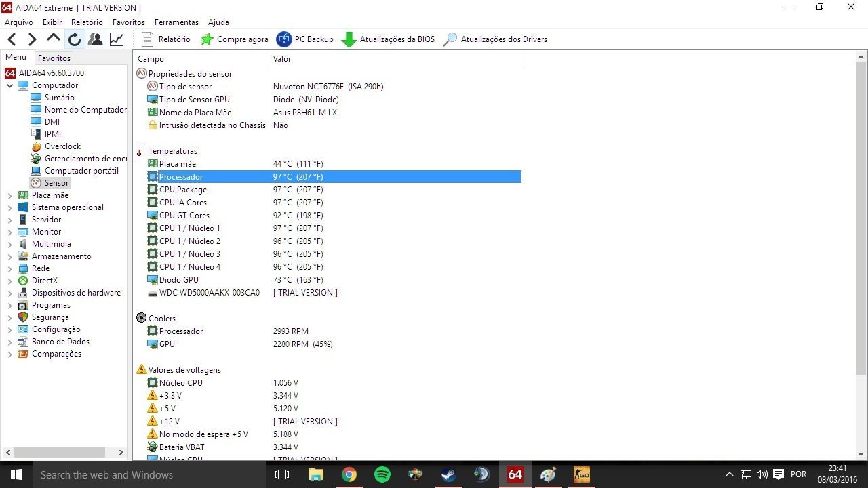Click the taskbar search box
This screenshot has height=488, width=868.
pos(149,474)
